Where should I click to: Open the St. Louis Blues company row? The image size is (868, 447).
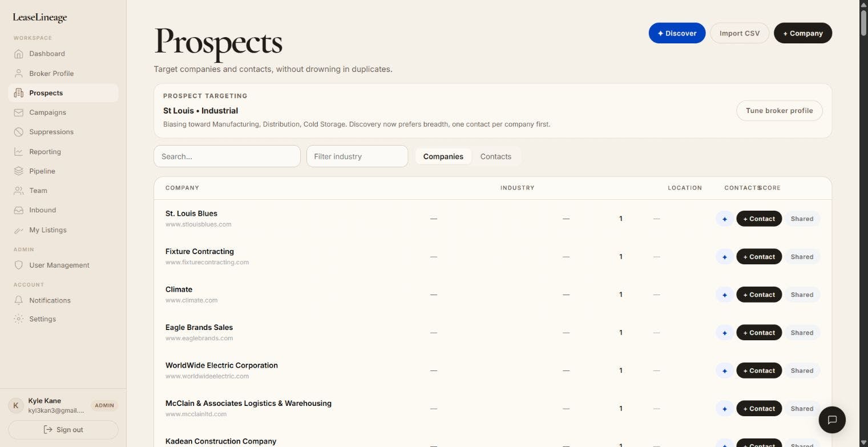pyautogui.click(x=492, y=219)
